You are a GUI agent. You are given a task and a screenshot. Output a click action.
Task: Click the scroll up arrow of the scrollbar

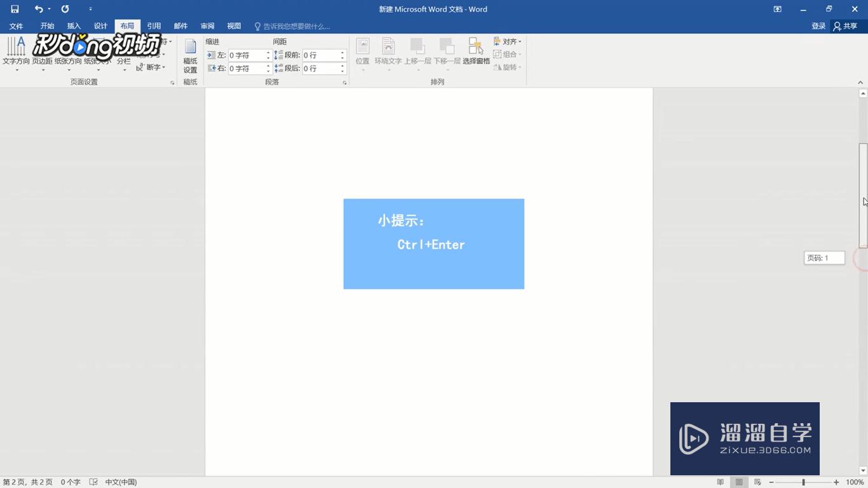pos(863,93)
